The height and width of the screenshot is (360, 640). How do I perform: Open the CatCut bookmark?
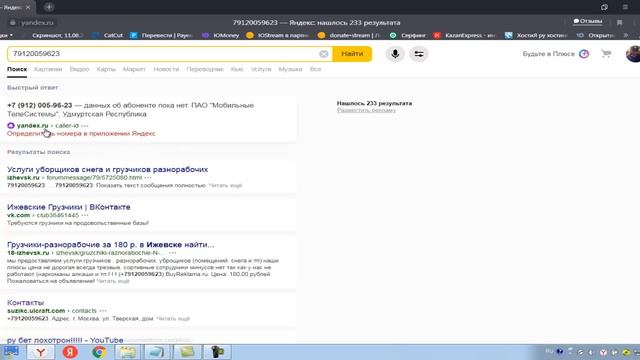click(x=107, y=36)
